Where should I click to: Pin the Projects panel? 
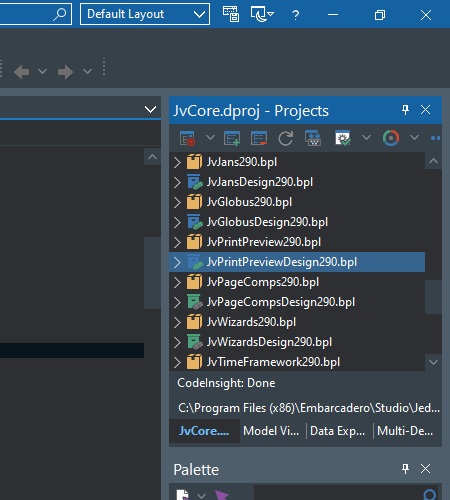(x=405, y=110)
